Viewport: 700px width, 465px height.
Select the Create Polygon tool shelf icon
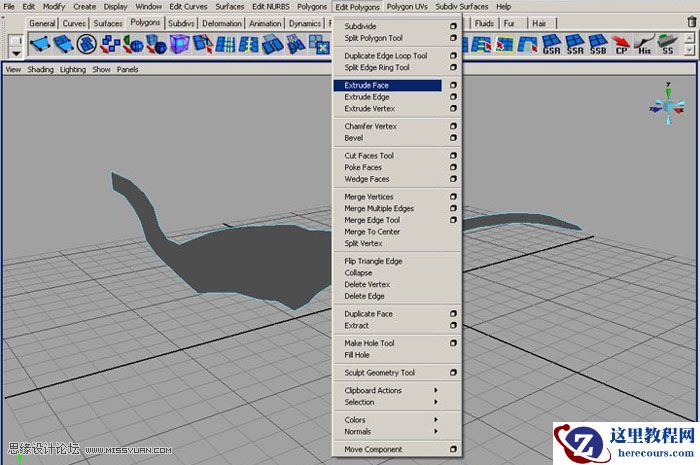pyautogui.click(x=40, y=45)
